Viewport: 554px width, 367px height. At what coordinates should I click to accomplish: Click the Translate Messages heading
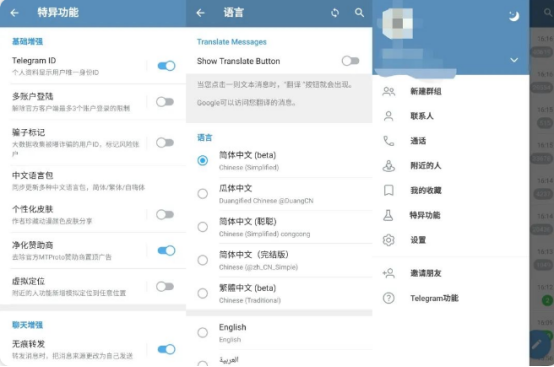pyautogui.click(x=232, y=42)
